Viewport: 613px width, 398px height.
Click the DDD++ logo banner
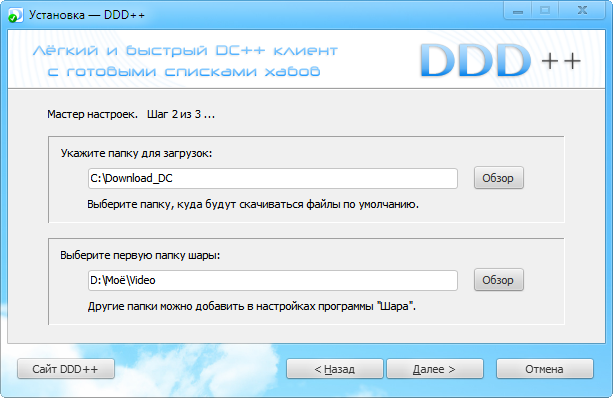click(x=500, y=61)
